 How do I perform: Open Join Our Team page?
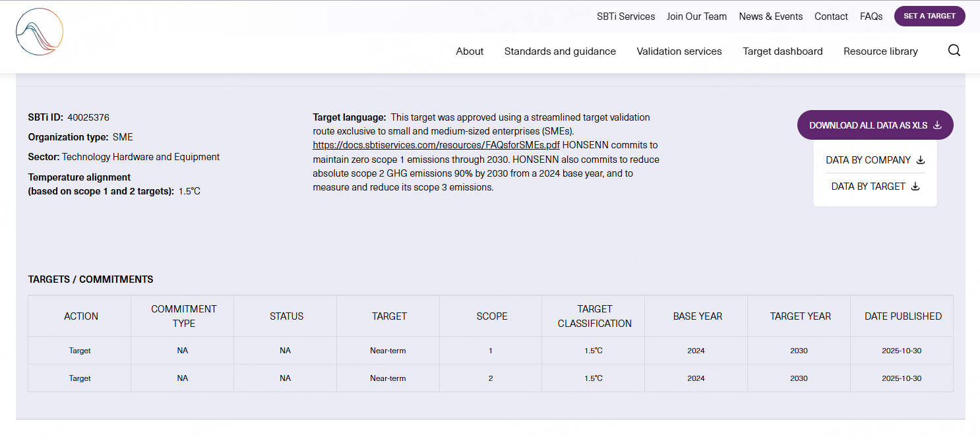click(696, 16)
